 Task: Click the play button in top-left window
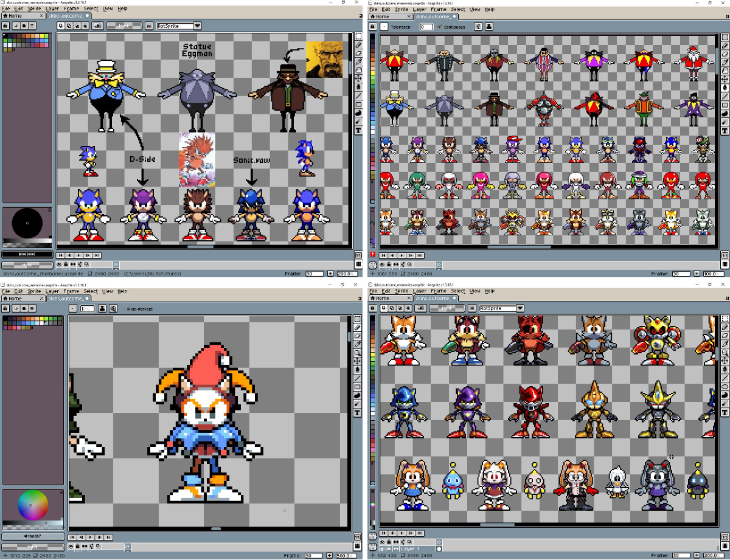click(x=78, y=255)
